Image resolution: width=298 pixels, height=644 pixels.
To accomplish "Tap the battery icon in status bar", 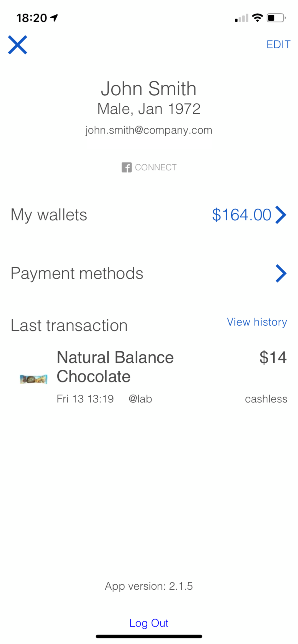I will 276,18.
